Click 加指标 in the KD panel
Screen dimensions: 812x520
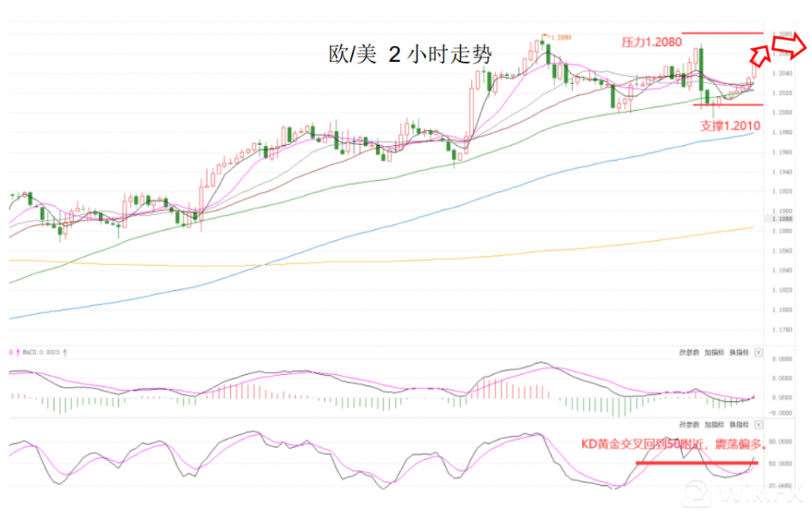pos(714,425)
